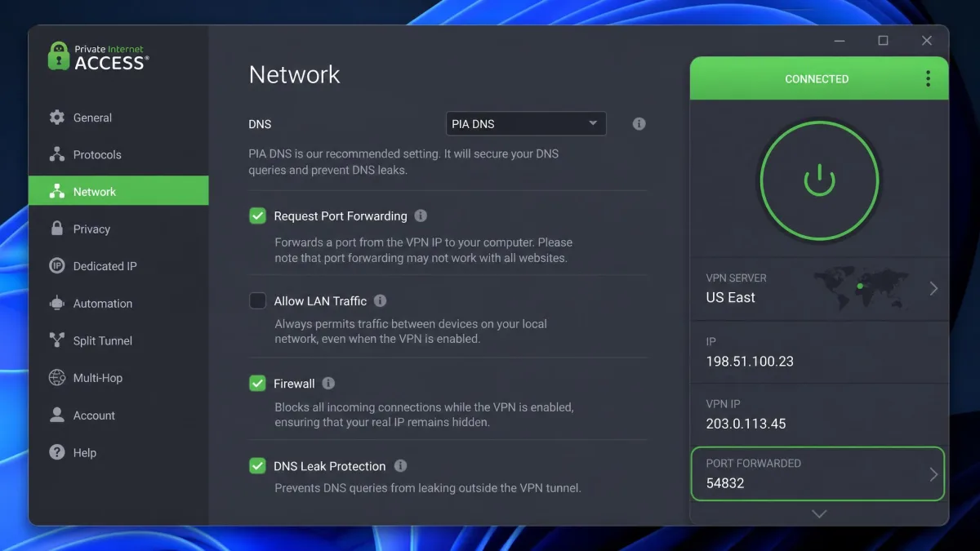Select the Network tab label
The width and height of the screenshot is (980, 551).
[95, 192]
